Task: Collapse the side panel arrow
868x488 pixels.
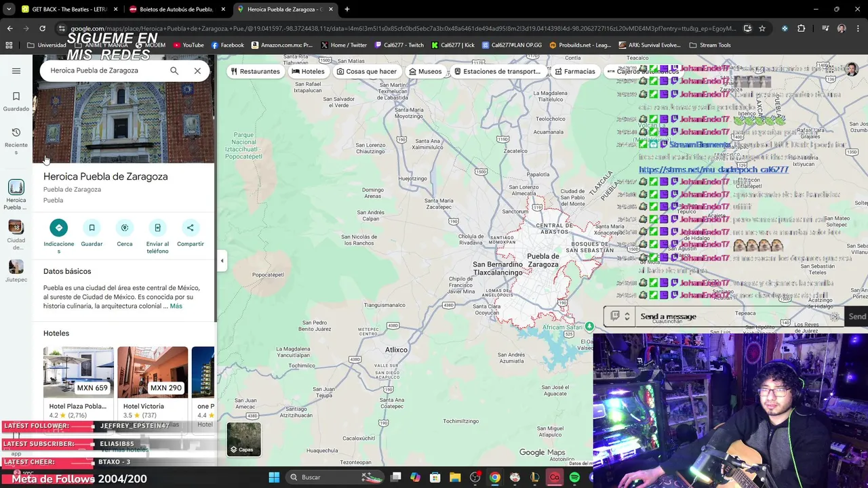Action: click(x=222, y=260)
